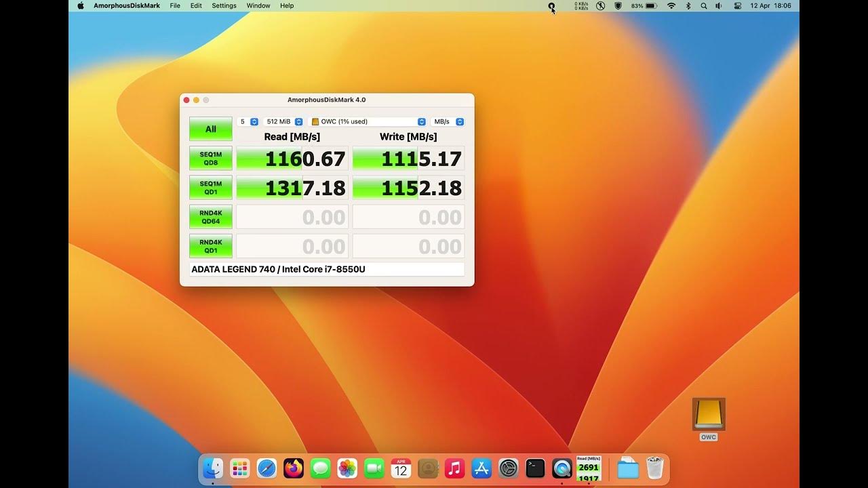Viewport: 868px width, 488px height.
Task: Open the Help menu
Action: tap(287, 5)
